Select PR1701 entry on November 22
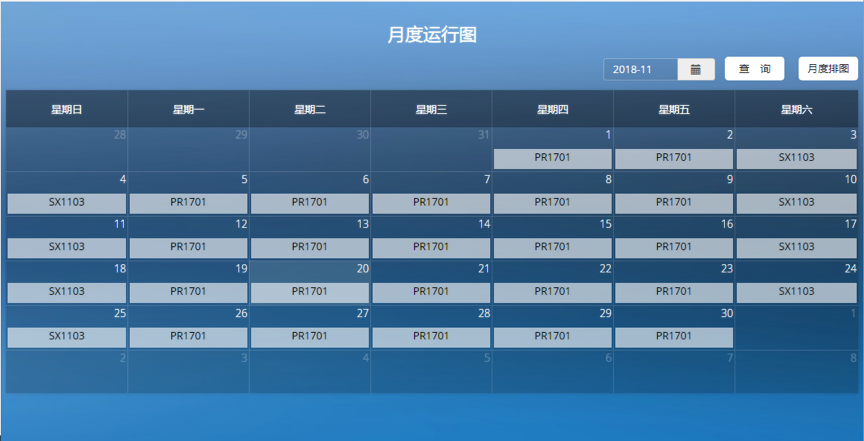864x441 pixels. [553, 293]
